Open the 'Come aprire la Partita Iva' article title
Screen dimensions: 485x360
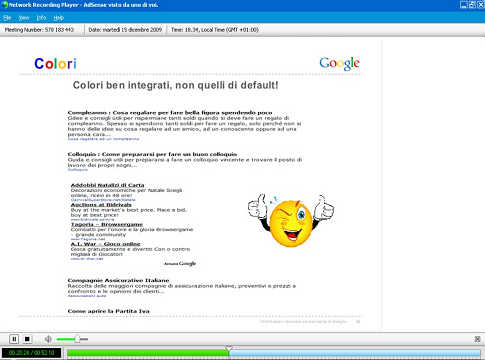108,311
